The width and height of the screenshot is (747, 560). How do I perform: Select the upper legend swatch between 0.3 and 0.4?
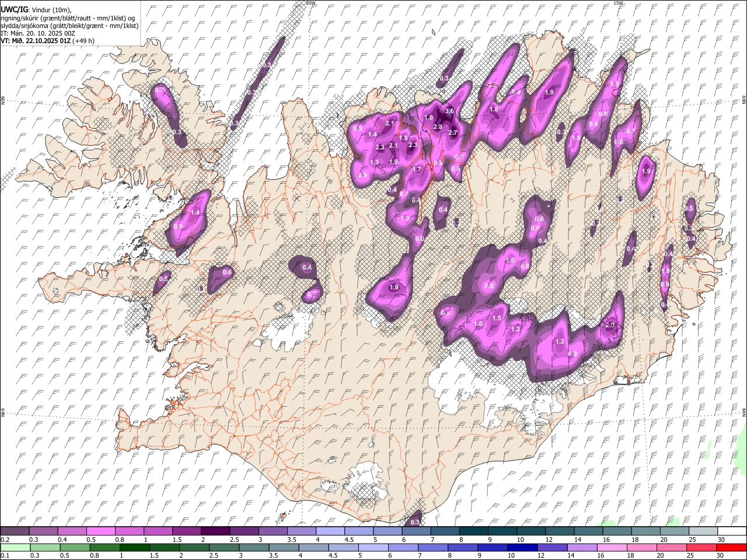[x=43, y=531]
